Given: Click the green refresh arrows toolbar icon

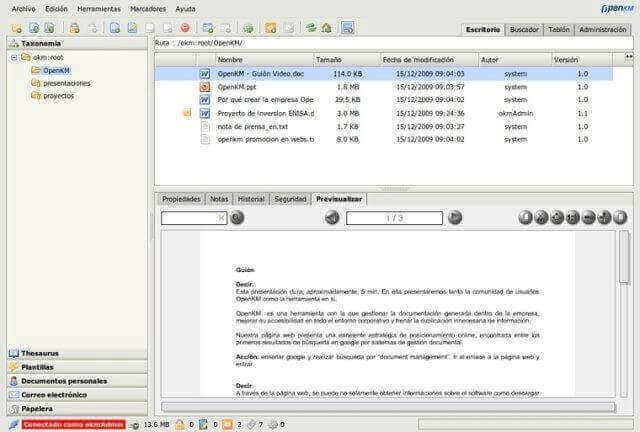Looking at the screenshot, I should [x=311, y=28].
